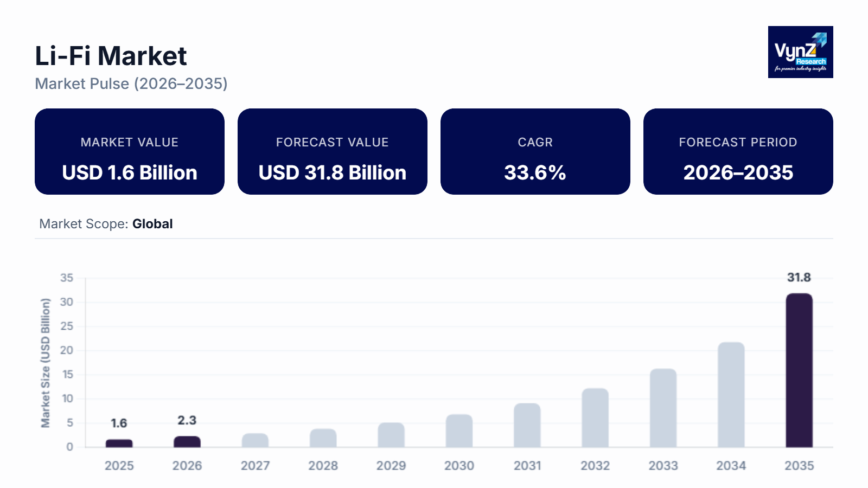Viewport: 868px width, 488px height.
Task: Click the 2030 bar in the chart
Action: point(459,431)
